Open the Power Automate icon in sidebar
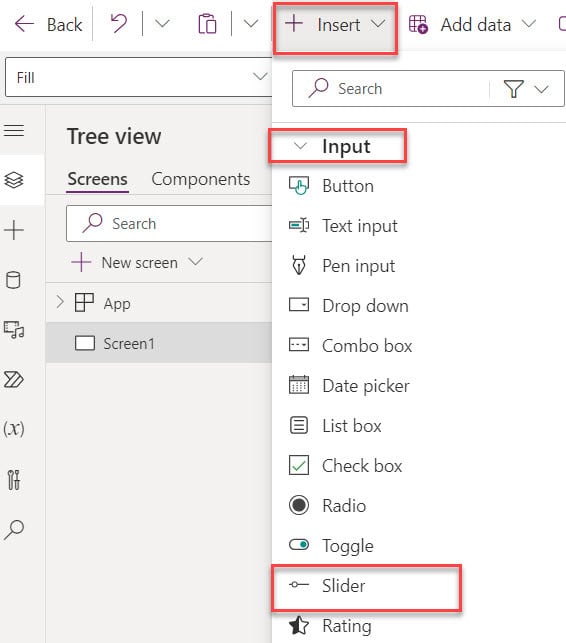Image resolution: width=566 pixels, height=643 pixels. click(14, 380)
